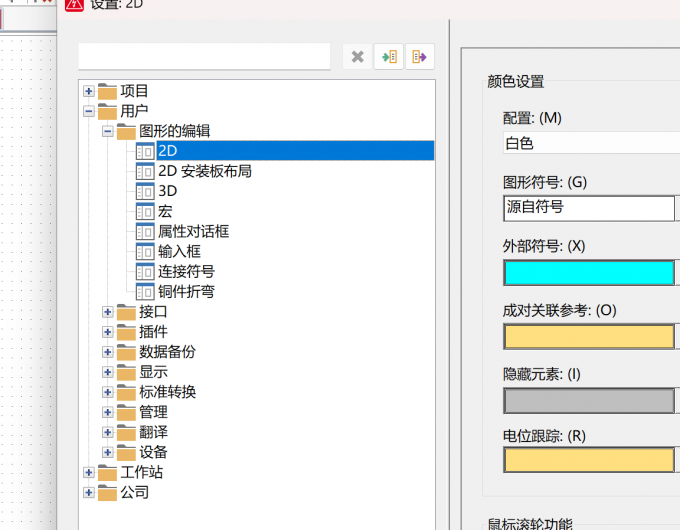Expand the 标准转换 folder node
The width and height of the screenshot is (680, 530).
point(108,392)
